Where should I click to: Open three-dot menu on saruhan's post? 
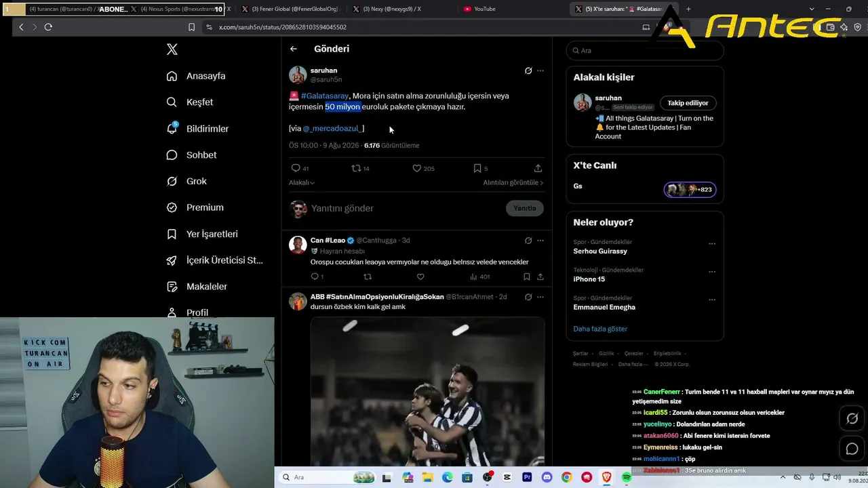(540, 70)
